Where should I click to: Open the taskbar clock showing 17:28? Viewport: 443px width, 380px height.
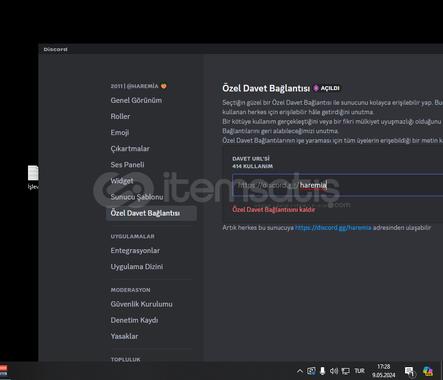click(x=384, y=371)
